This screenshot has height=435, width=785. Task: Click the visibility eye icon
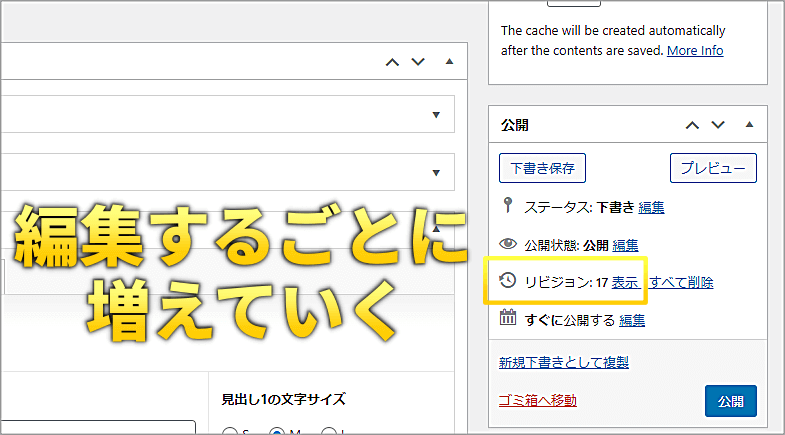click(508, 244)
